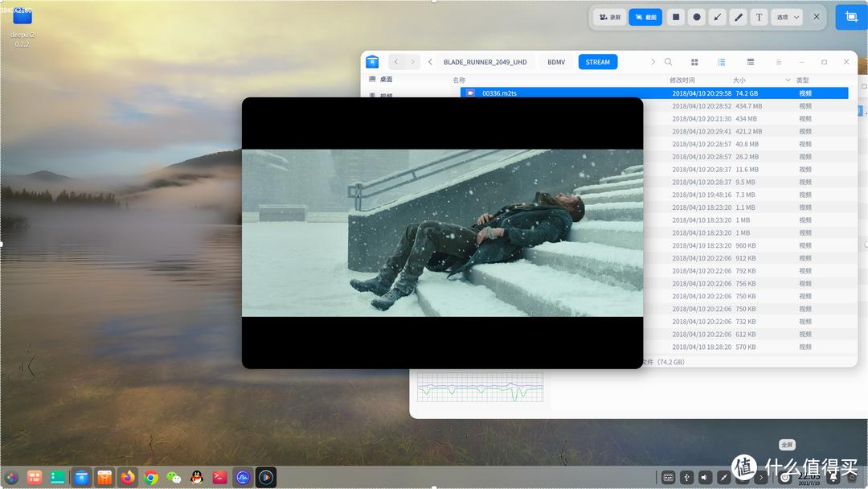
Task: Launch the movie player from the dock
Action: 265,477
